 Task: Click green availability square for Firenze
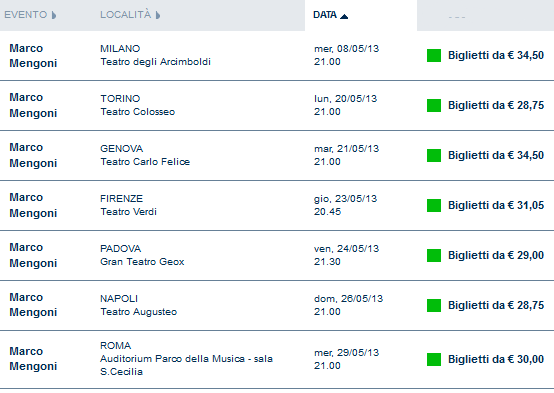tap(434, 205)
